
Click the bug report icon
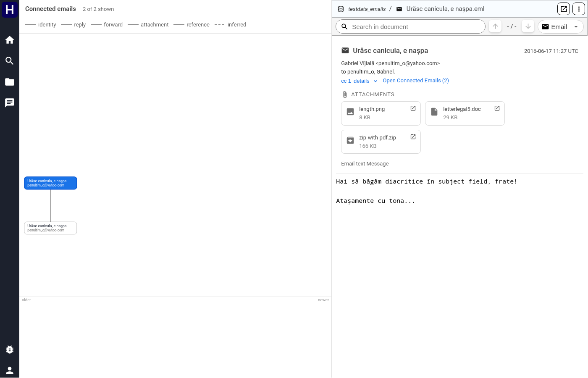tap(10, 349)
